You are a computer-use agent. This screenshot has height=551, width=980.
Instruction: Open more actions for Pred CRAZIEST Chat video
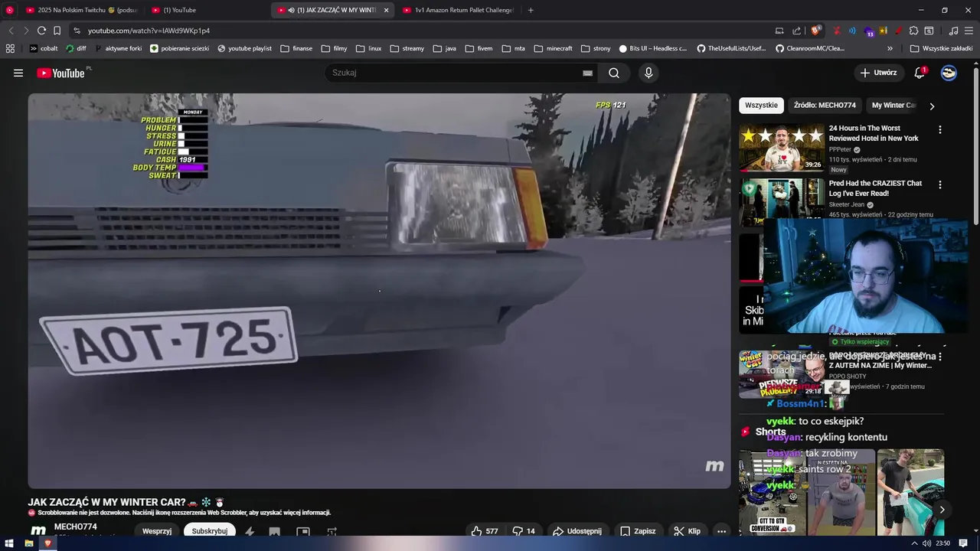[x=940, y=185]
